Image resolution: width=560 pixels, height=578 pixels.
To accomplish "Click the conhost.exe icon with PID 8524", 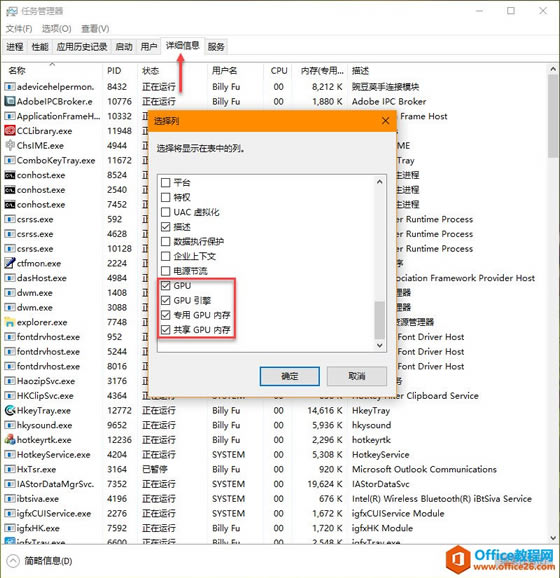I will [10, 175].
